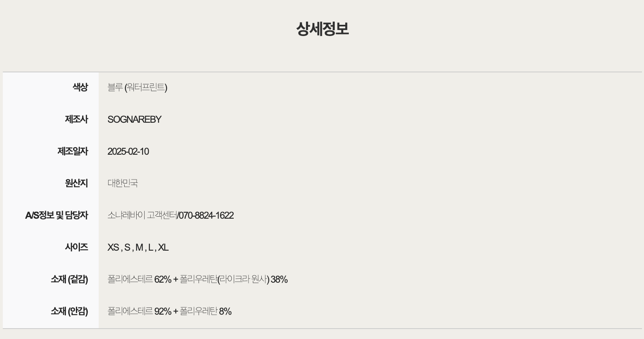Viewport: 644px width, 339px height.
Task: Click the 폴리에스테르 92% lining fabric text
Action: click(139, 311)
